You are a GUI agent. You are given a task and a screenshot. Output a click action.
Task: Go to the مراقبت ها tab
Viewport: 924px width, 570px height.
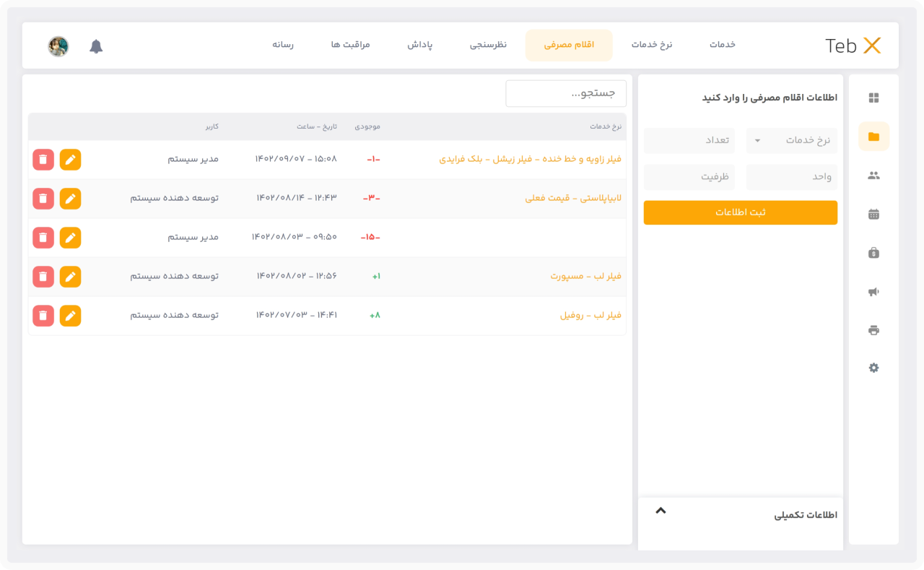tap(350, 45)
